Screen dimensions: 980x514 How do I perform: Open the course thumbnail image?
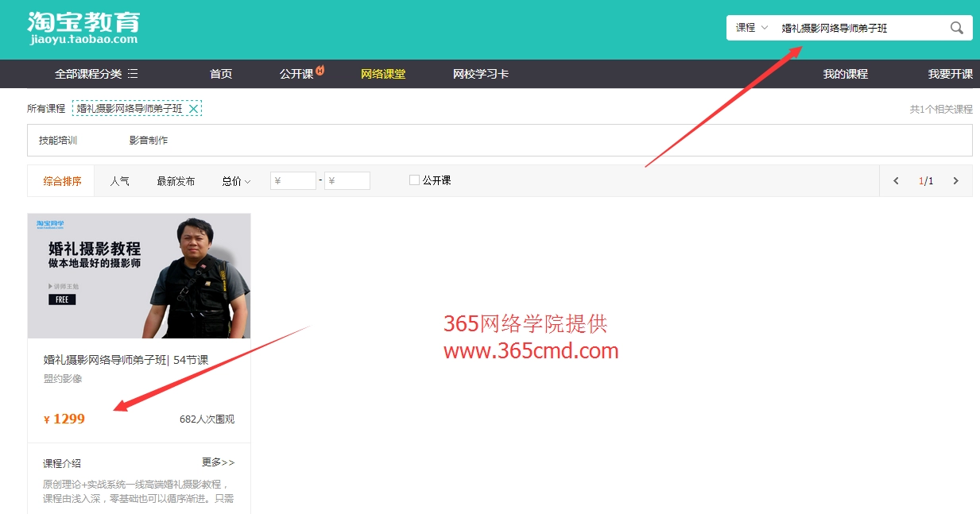tap(139, 276)
